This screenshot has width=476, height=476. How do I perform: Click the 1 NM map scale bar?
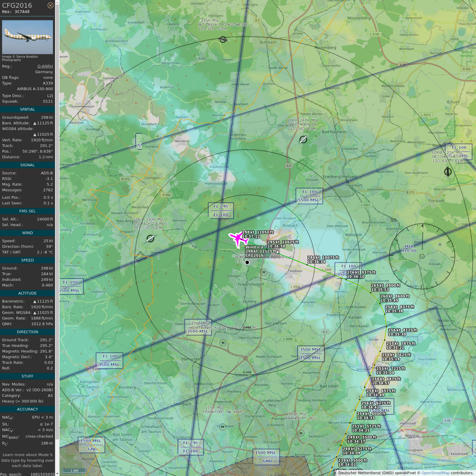[74, 471]
